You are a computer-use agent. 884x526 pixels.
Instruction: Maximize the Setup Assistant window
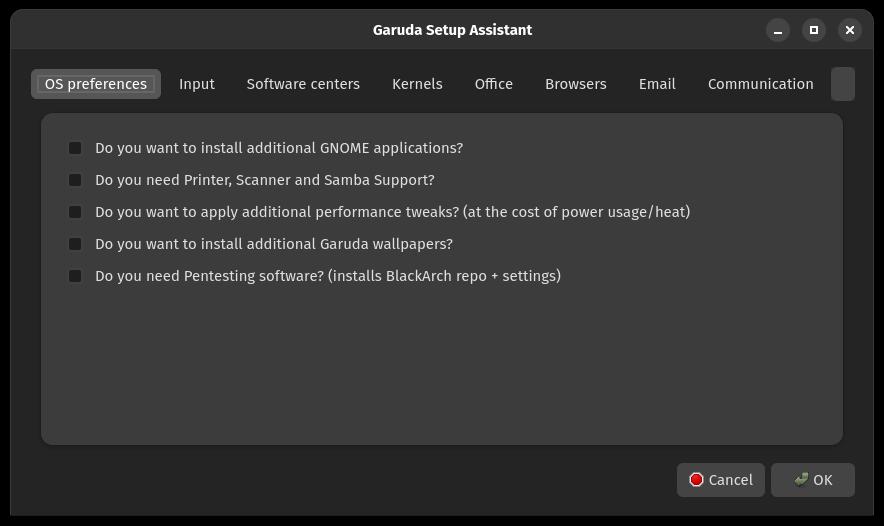point(814,30)
